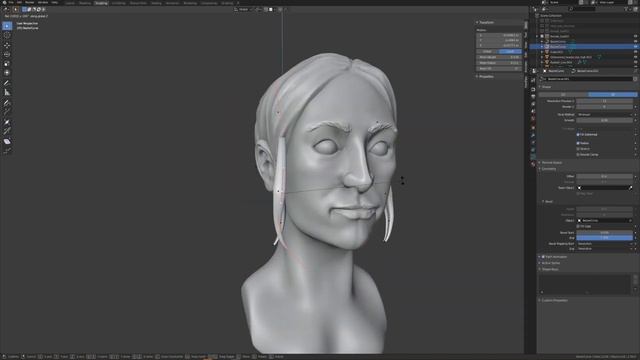Screen dimensions: 640x360
Task: Select the Annotate tool
Action: (7, 83)
